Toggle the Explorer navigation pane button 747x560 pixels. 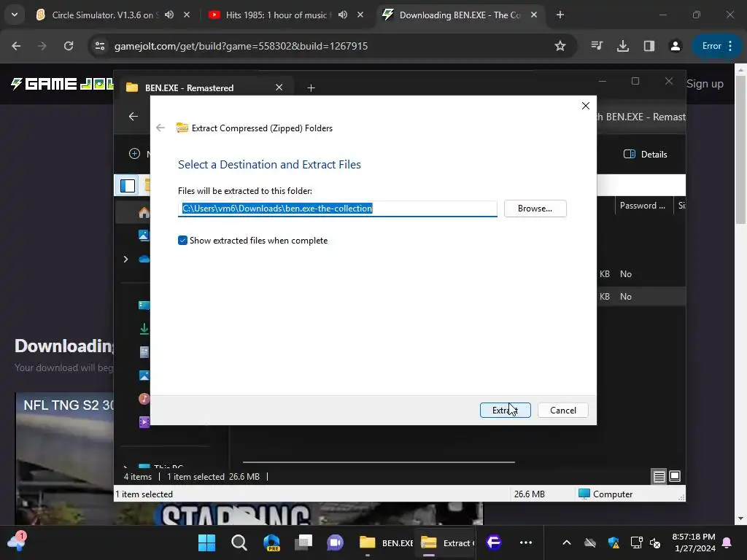128,186
